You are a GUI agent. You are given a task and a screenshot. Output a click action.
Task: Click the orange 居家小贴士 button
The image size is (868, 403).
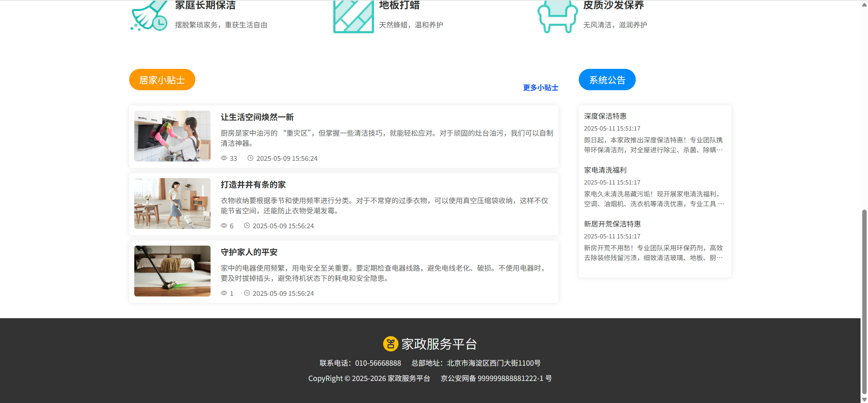tap(162, 80)
